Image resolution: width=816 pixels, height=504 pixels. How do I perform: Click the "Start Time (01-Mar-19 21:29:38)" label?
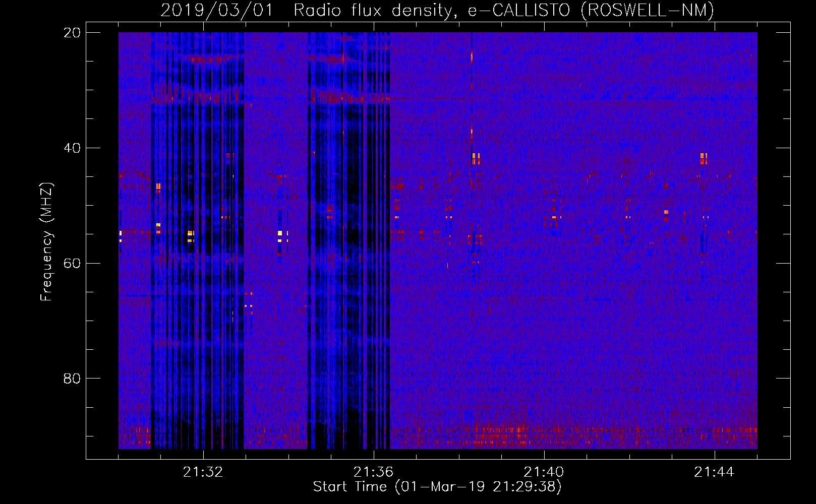437,487
